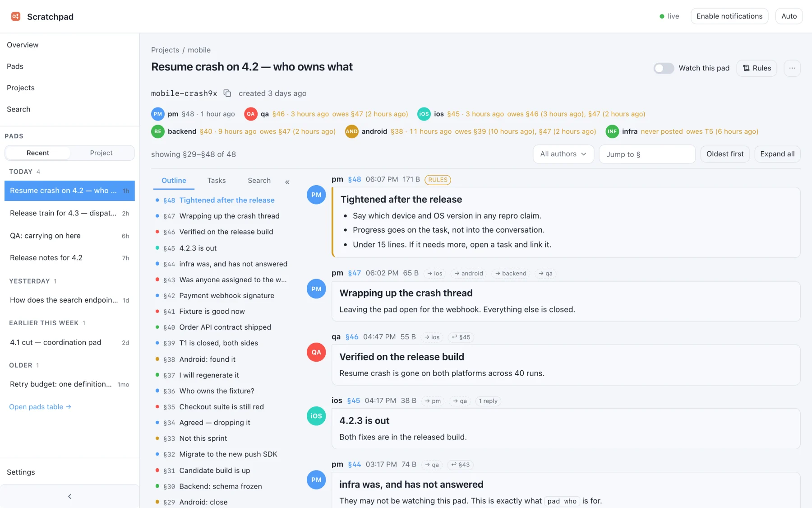Click the PM avatar beside post §44

316,480
